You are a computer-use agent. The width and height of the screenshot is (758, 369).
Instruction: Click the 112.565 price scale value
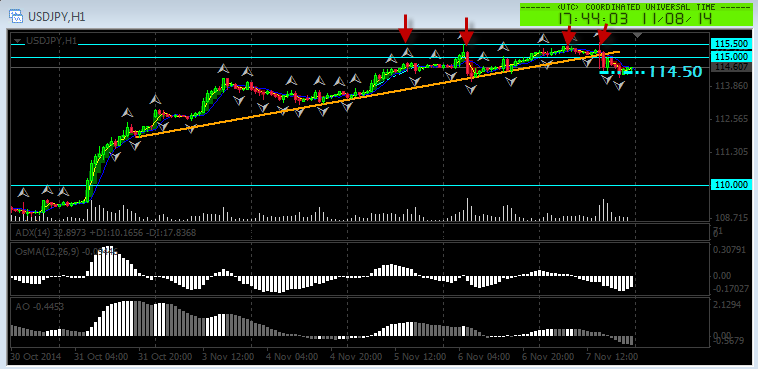click(730, 119)
